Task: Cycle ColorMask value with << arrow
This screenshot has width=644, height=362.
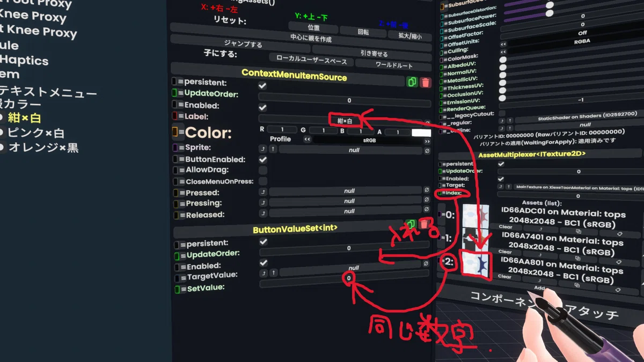Action: (x=503, y=51)
